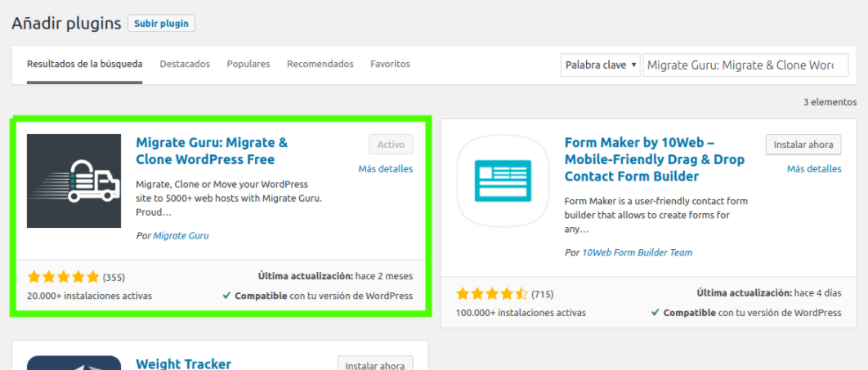Click Migrate Guru five-star rating
Screen dimensions: 868x370
pos(63,277)
